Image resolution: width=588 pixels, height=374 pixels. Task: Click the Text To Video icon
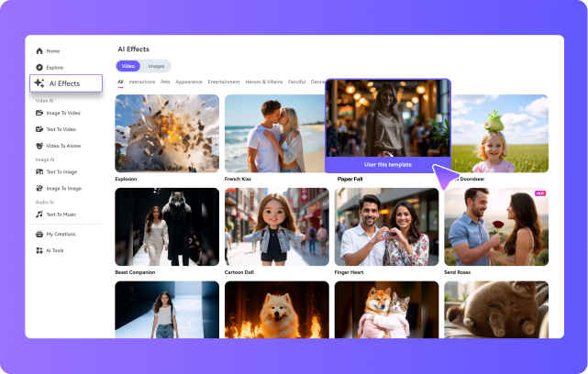pos(39,129)
